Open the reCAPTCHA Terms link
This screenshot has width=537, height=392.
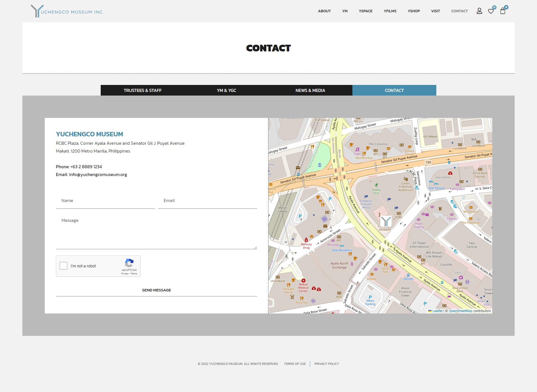[134, 274]
